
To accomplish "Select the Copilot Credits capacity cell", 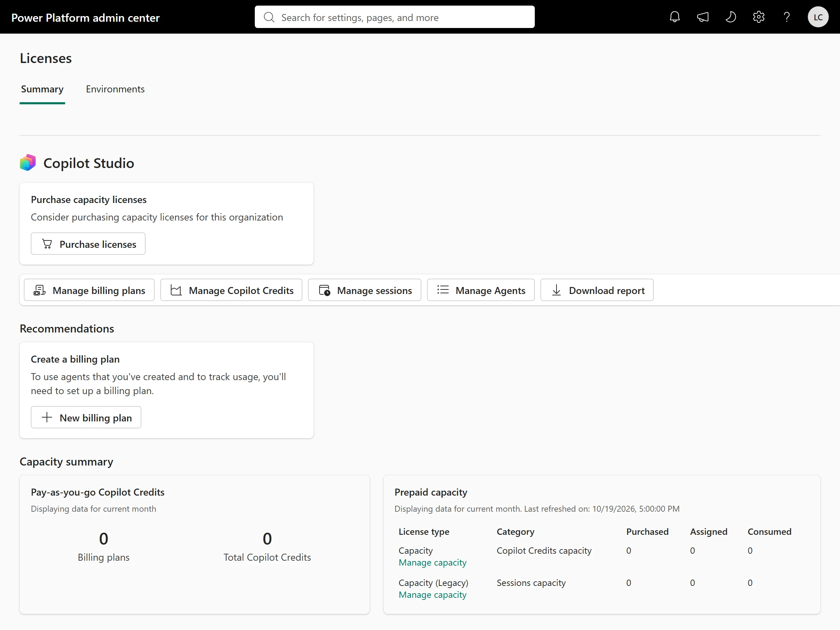I will click(544, 551).
